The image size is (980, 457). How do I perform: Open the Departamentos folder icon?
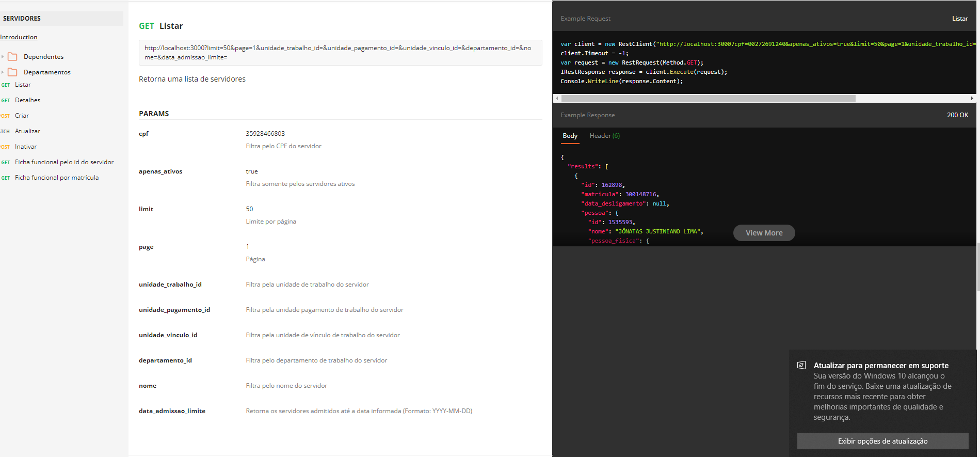tap(13, 72)
